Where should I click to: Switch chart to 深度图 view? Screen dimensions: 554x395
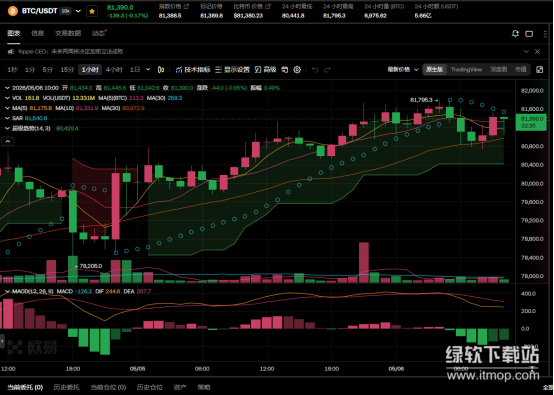tap(499, 70)
